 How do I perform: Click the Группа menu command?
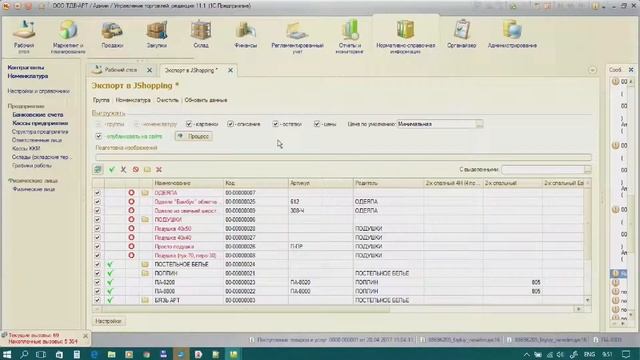101,100
